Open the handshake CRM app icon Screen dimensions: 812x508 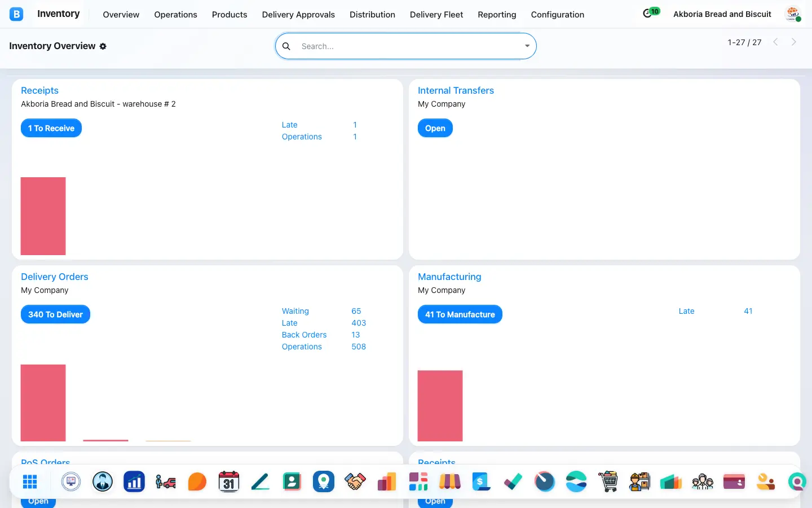(x=355, y=481)
